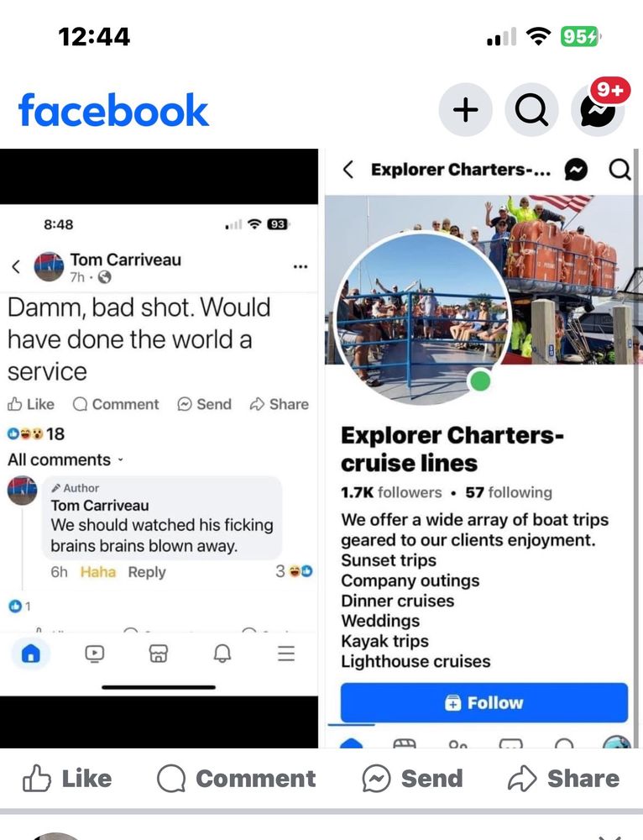Open hamburger menu in embedded nav
Screen dimensions: 643x840
(286, 654)
